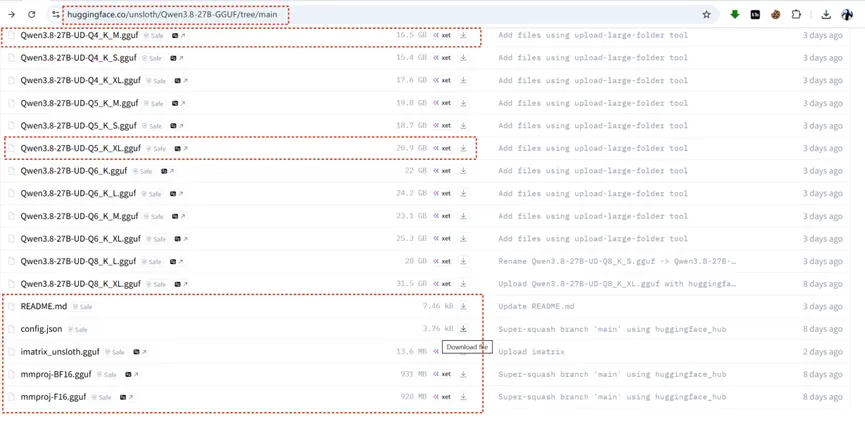This screenshot has width=865, height=424.
Task: Download the Qwen3.8-27B-UD-Q8_K_L.gguf file
Action: pos(463,261)
